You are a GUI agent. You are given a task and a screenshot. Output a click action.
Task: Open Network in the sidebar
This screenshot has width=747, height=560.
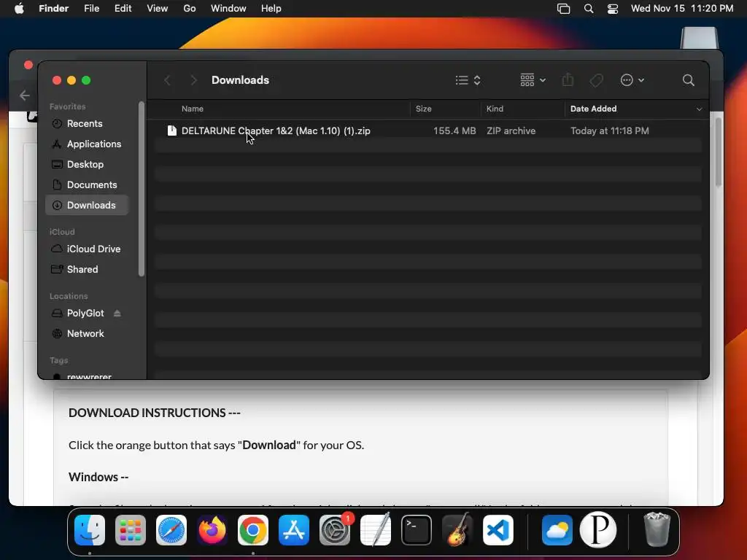[85, 334]
